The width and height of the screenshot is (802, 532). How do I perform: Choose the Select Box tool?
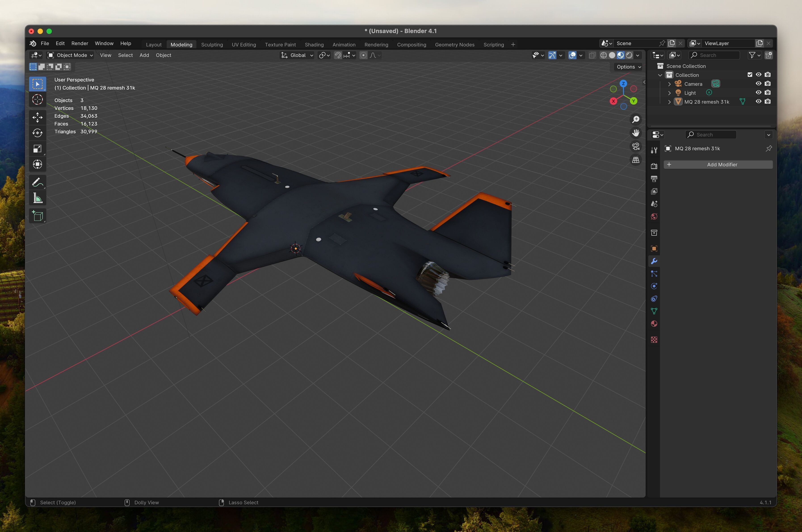click(37, 84)
